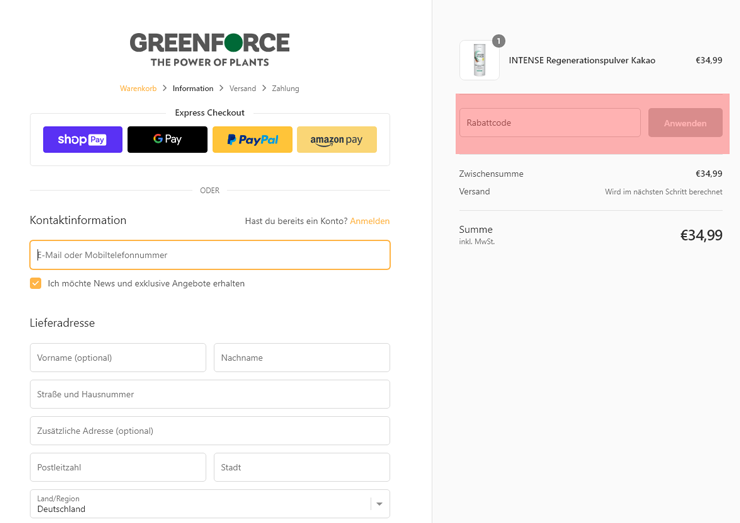
Task: Click the chevron after Warenkorb breadcrumb
Action: [x=164, y=88]
